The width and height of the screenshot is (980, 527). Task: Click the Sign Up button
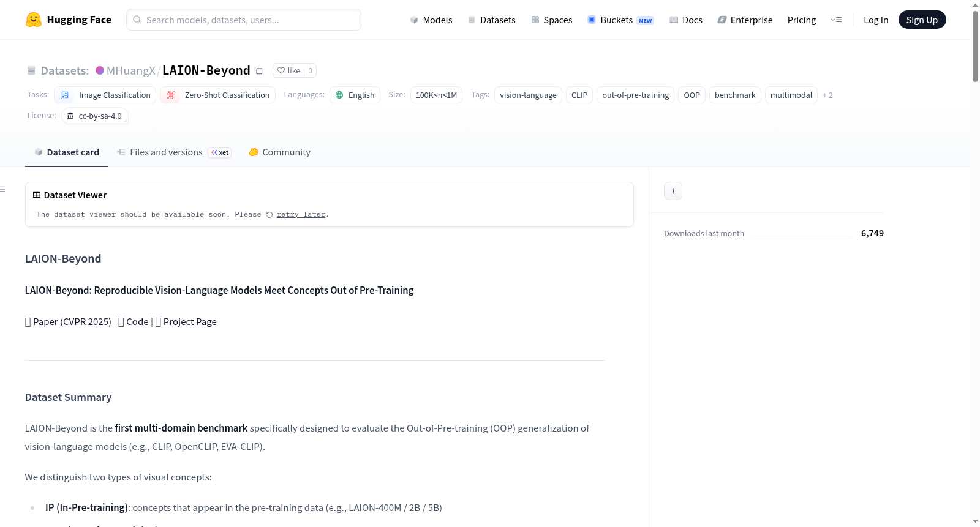point(922,20)
